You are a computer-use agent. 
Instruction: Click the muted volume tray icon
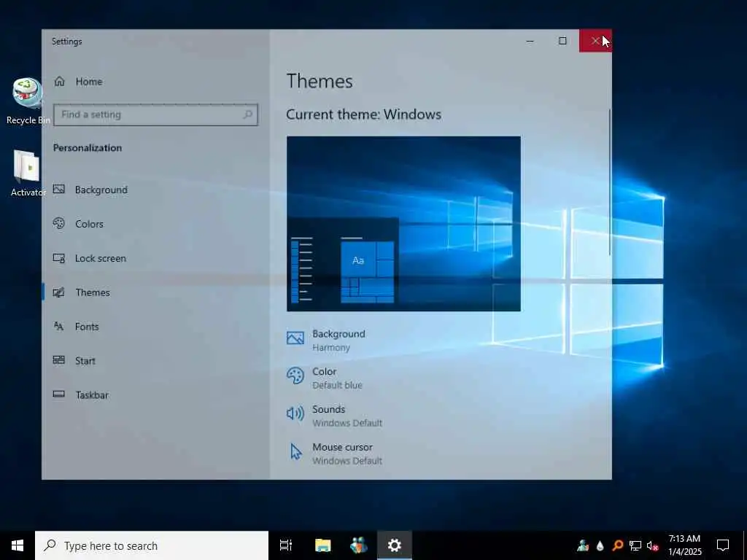(x=652, y=545)
